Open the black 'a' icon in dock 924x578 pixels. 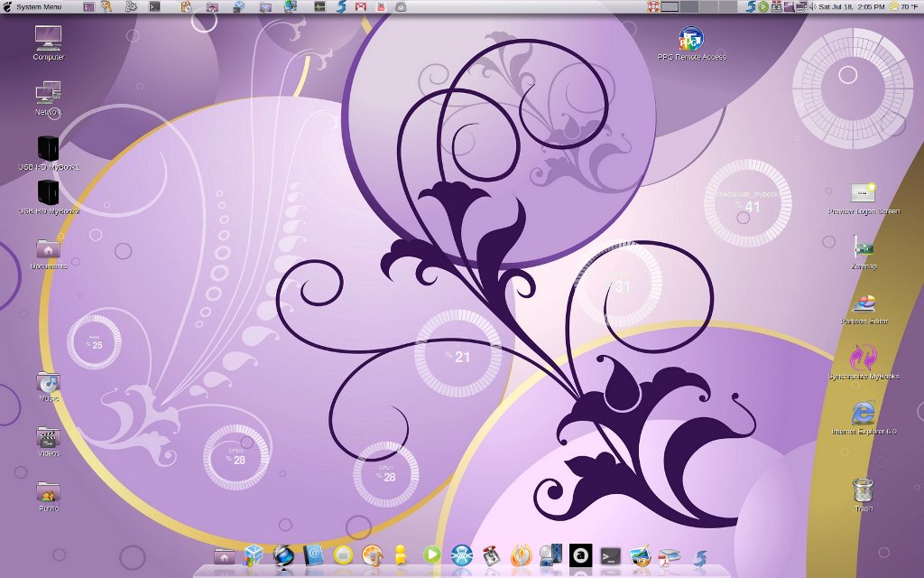[x=580, y=555]
